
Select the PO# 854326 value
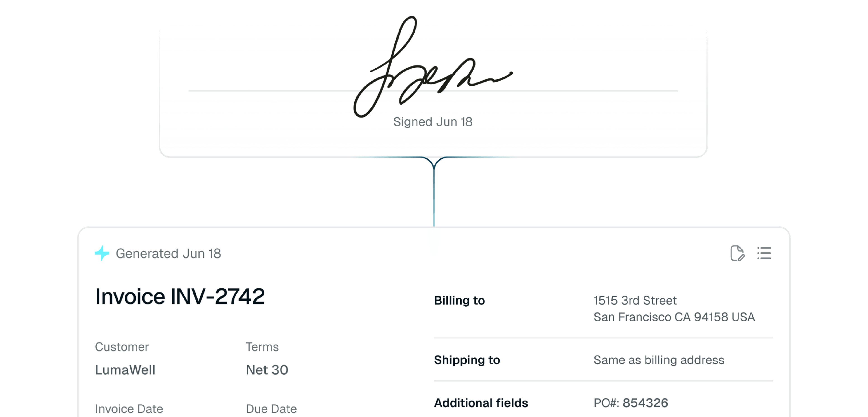pos(630,403)
